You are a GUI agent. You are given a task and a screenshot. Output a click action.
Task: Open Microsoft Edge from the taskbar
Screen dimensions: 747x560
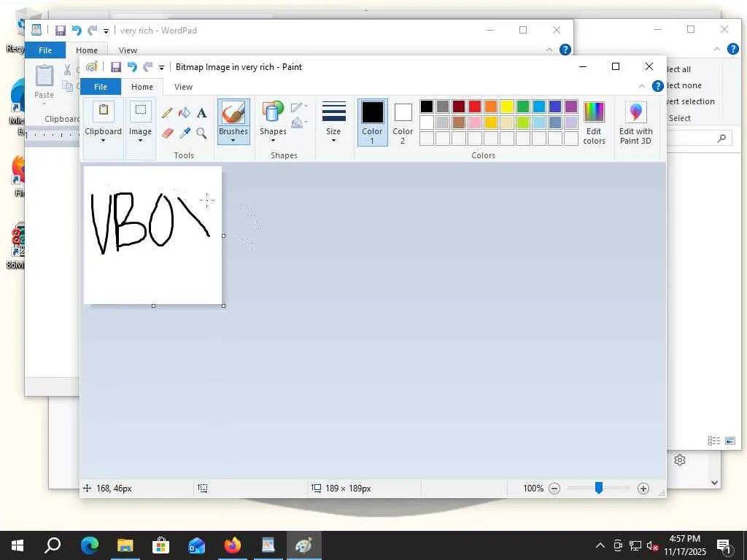point(90,545)
